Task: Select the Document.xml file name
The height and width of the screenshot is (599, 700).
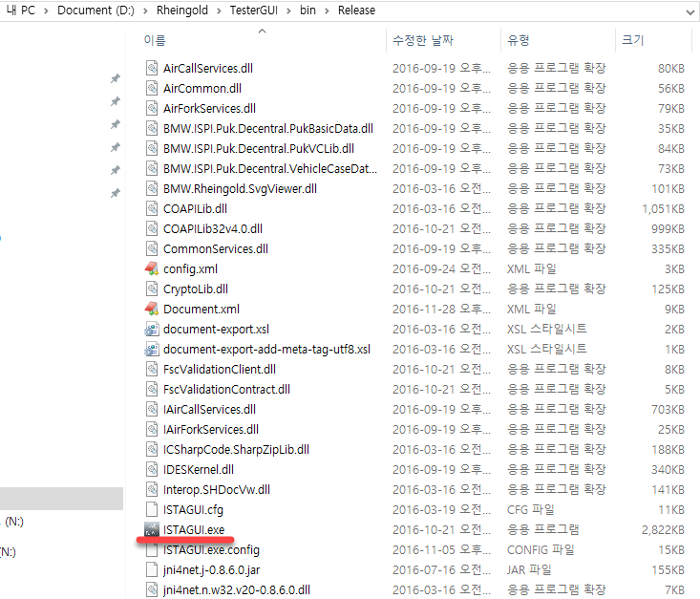Action: [202, 310]
